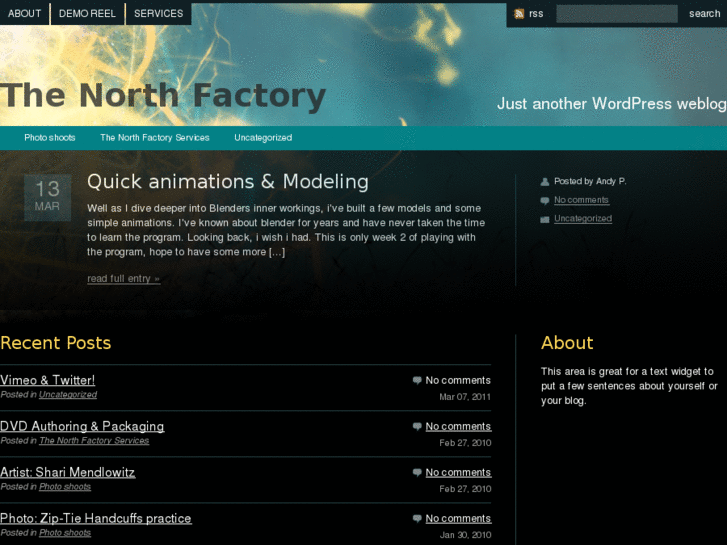Click the Mar 07, 2011 date text
The width and height of the screenshot is (727, 545).
(x=465, y=397)
